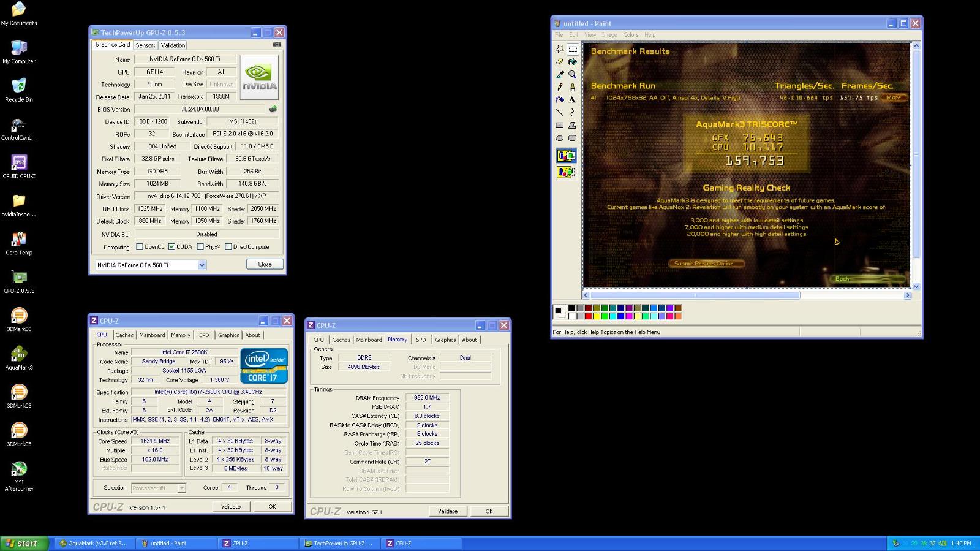Choose the opaque selection mode option in Paint
Screen dimensions: 980x551
click(566, 156)
